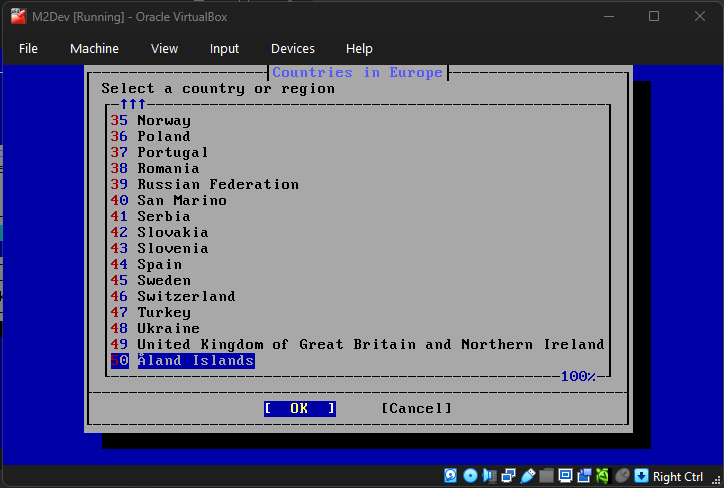Open the USB devices status icon
Screen dimensions: 724x488
pos(528,476)
